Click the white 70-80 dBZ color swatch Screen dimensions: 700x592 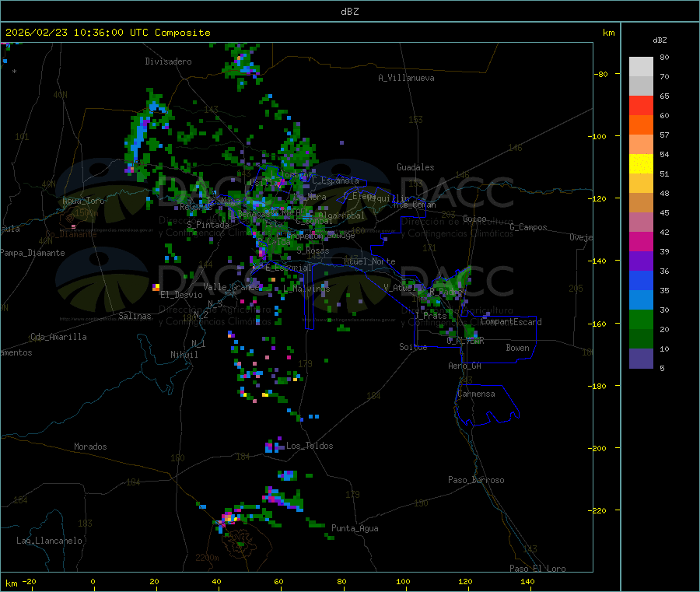click(x=641, y=67)
